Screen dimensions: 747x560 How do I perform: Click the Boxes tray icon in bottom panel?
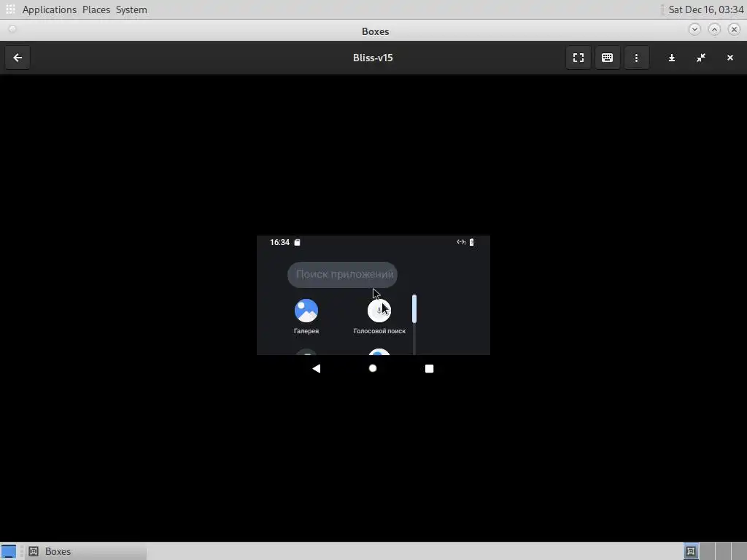coord(691,551)
